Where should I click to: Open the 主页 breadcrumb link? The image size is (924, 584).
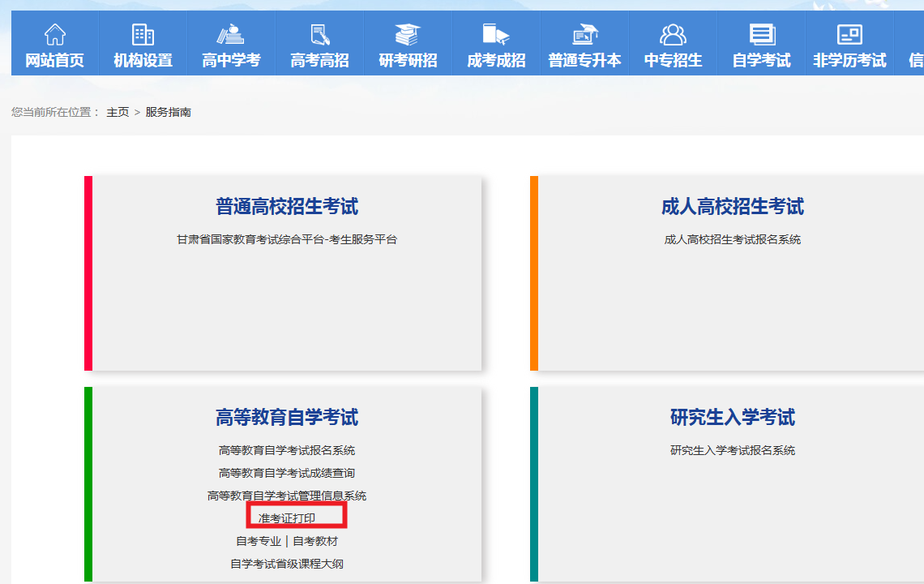[x=118, y=112]
